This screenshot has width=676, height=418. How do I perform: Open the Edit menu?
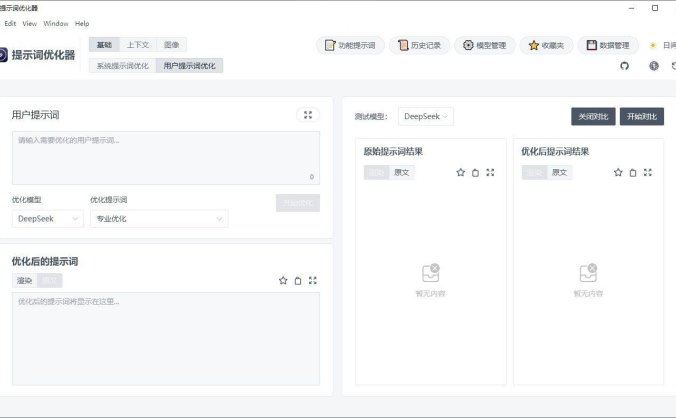click(x=10, y=24)
